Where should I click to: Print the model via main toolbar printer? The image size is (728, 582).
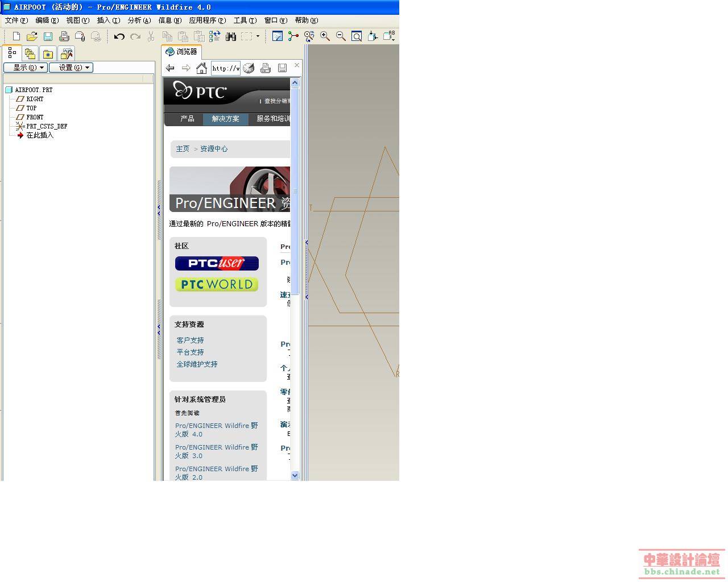(x=64, y=36)
